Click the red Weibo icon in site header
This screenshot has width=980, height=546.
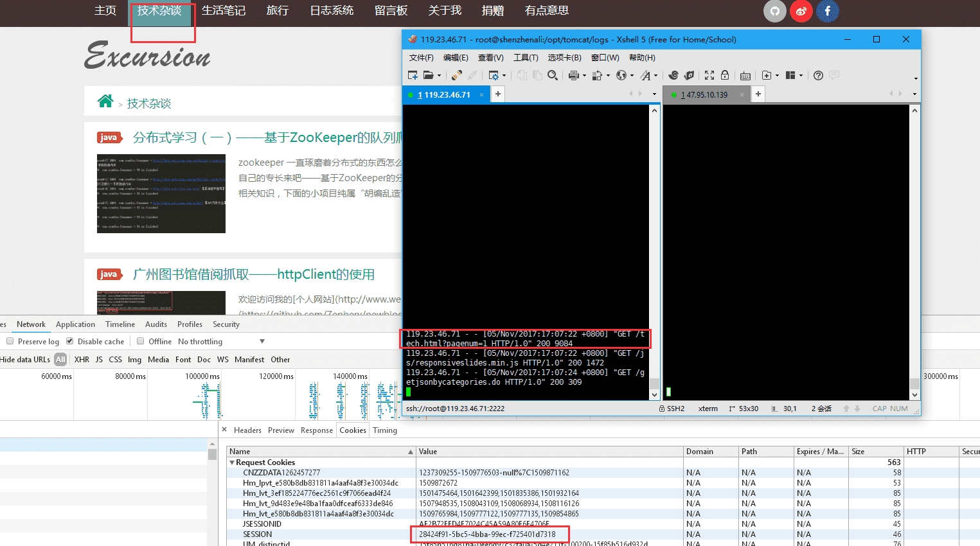tap(801, 11)
